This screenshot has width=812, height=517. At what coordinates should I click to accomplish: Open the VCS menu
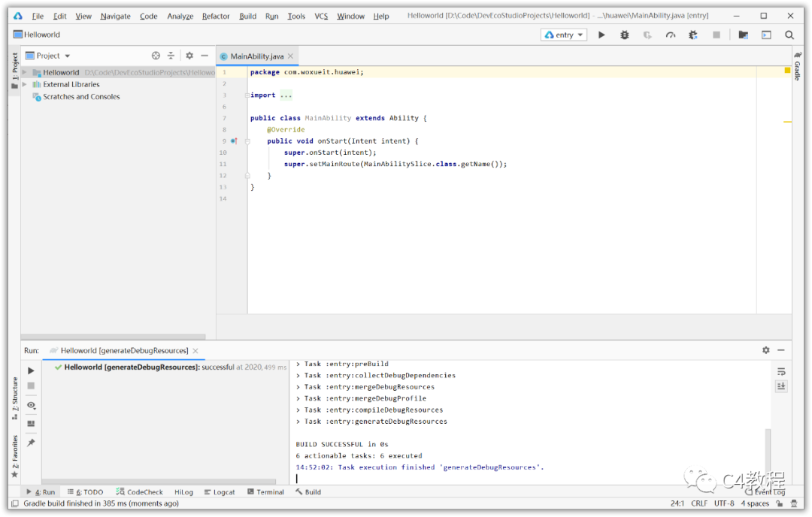pos(321,16)
